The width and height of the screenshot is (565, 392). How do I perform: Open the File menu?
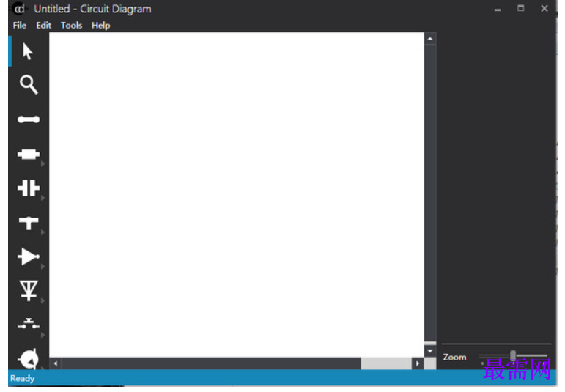tap(20, 25)
